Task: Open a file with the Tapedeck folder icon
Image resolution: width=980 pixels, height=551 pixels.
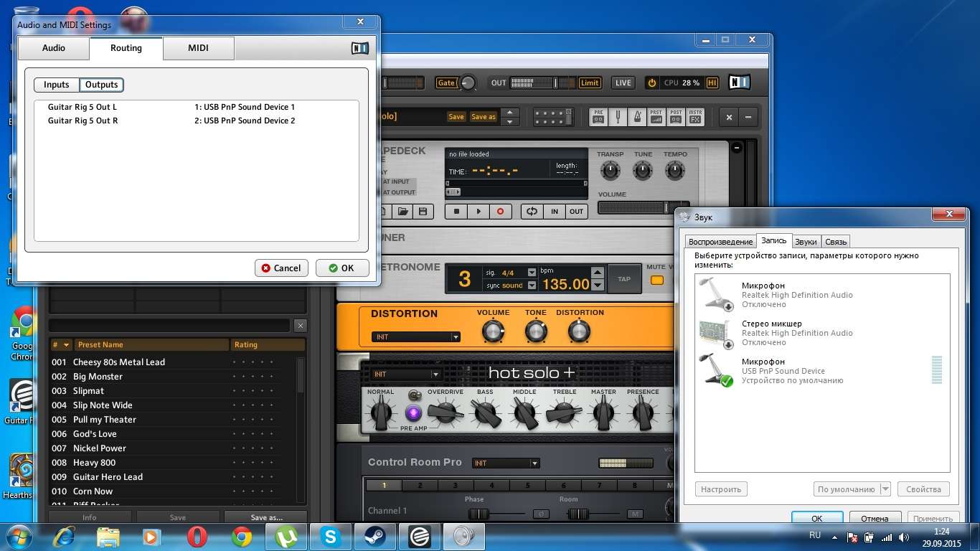Action: tap(402, 211)
